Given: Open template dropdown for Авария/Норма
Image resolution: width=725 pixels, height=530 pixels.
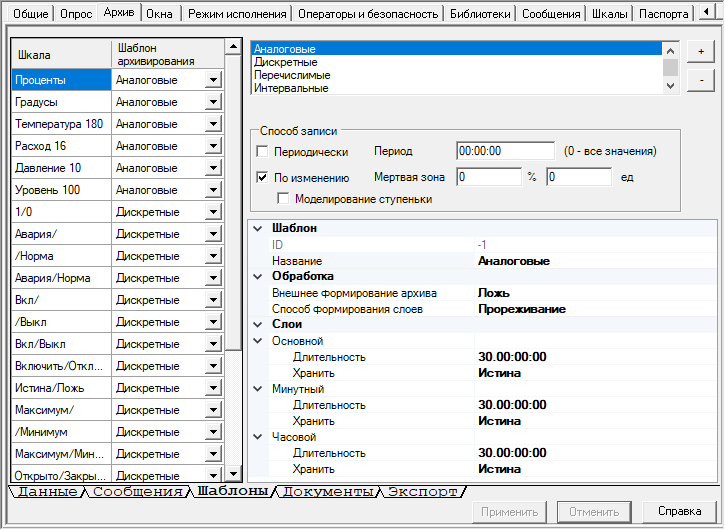Looking at the screenshot, I should [x=213, y=278].
